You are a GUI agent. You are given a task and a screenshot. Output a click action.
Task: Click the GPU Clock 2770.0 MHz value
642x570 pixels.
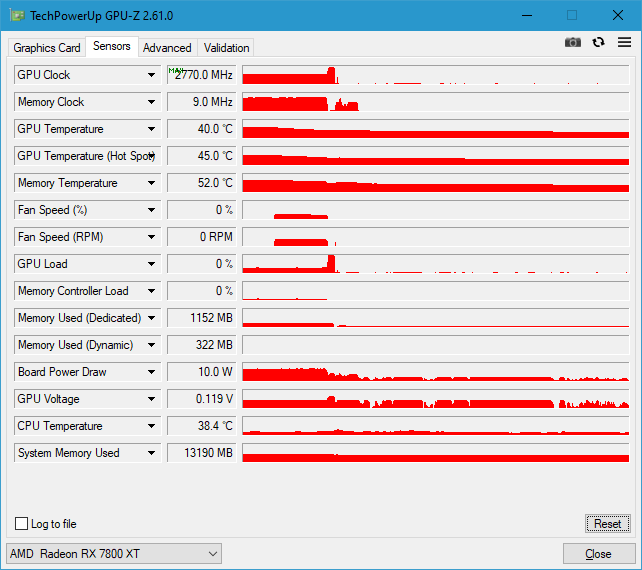click(x=202, y=75)
